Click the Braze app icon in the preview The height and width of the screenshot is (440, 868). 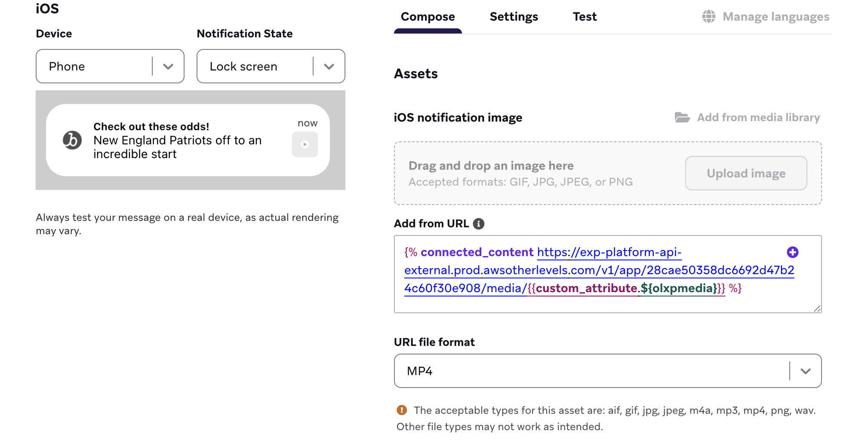click(x=72, y=140)
